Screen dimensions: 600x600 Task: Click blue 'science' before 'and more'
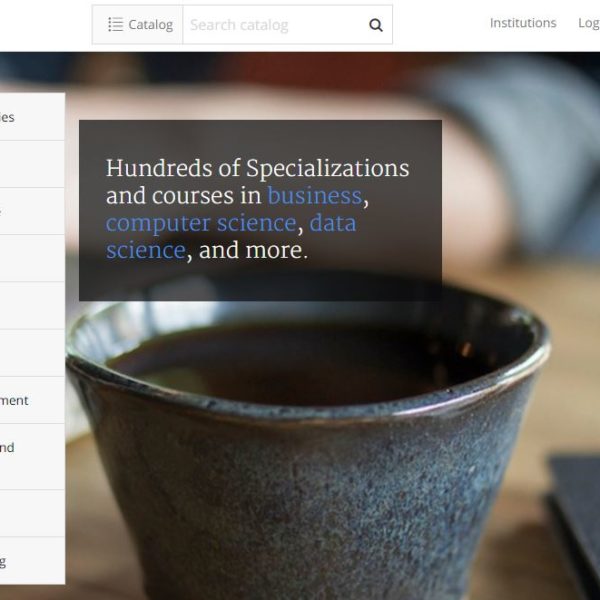(x=146, y=250)
